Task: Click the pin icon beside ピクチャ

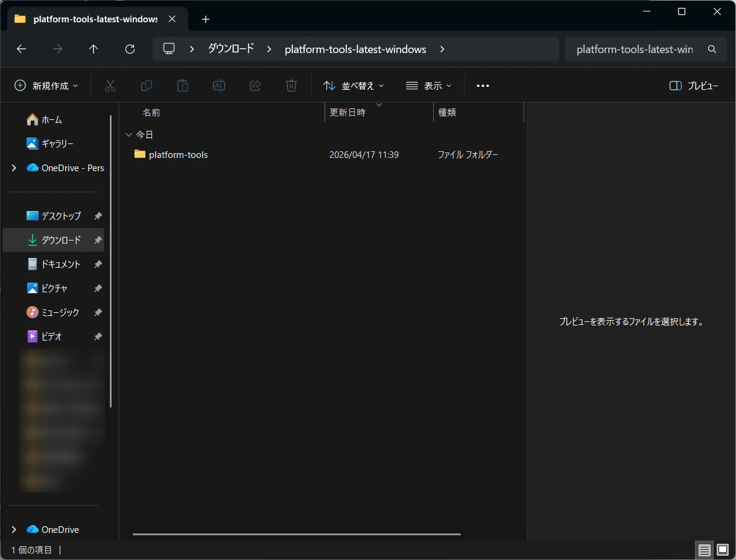Action: [98, 288]
